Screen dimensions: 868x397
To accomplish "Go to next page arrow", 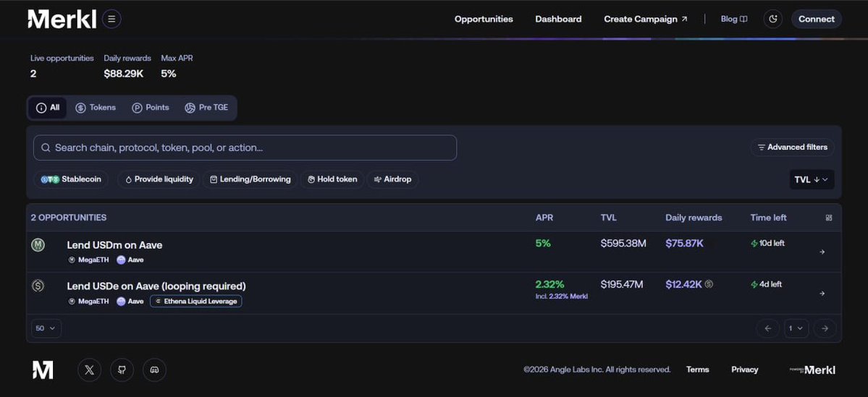I will point(825,328).
